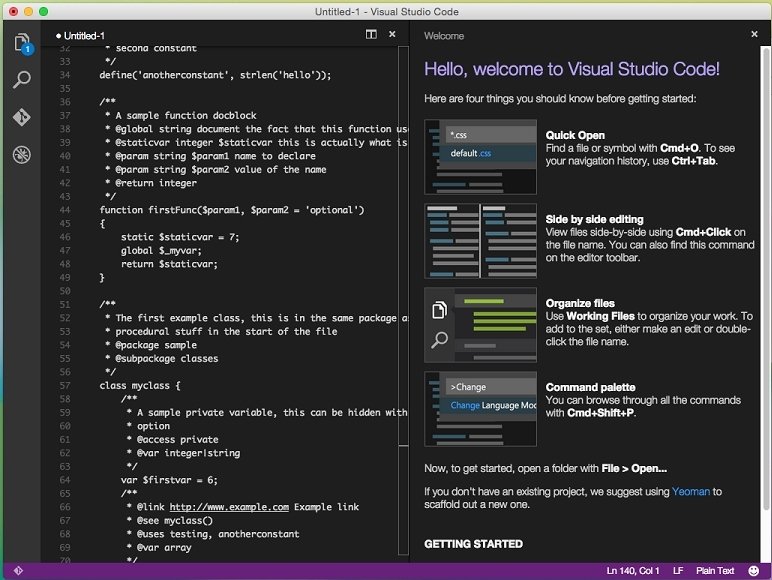Open the Yeoman link
772x580 pixels.
(691, 491)
